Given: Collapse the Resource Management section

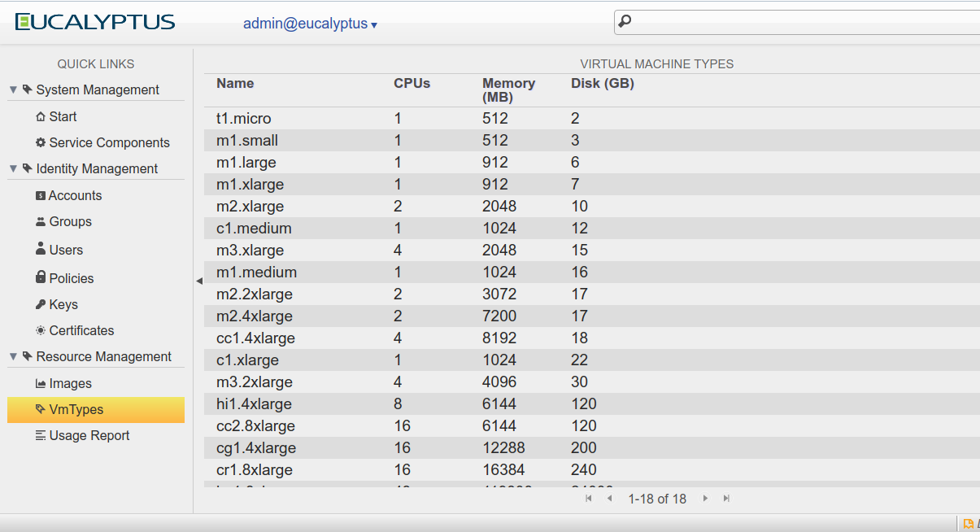Looking at the screenshot, I should pyautogui.click(x=14, y=357).
